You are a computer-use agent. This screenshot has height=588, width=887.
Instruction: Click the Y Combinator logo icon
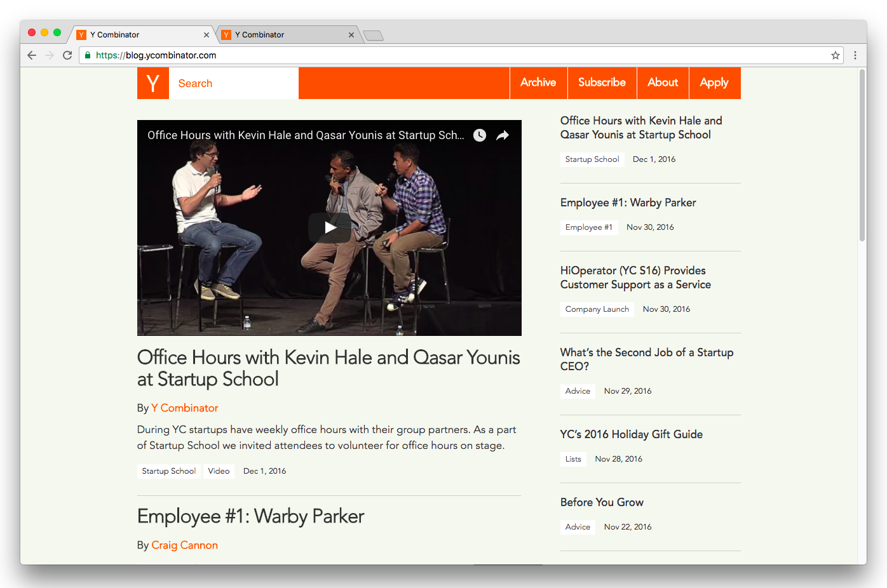[153, 83]
